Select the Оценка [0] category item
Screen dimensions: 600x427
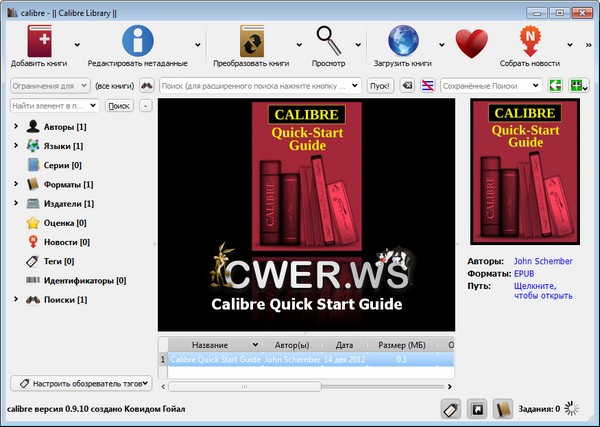[x=66, y=222]
